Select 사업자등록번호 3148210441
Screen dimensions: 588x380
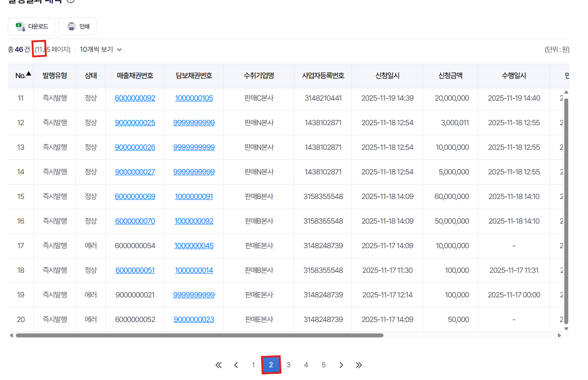[x=323, y=98]
